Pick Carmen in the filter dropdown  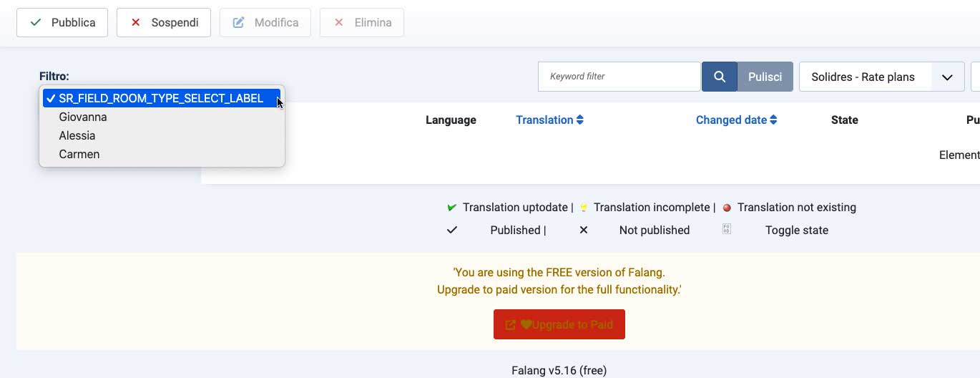click(x=79, y=154)
